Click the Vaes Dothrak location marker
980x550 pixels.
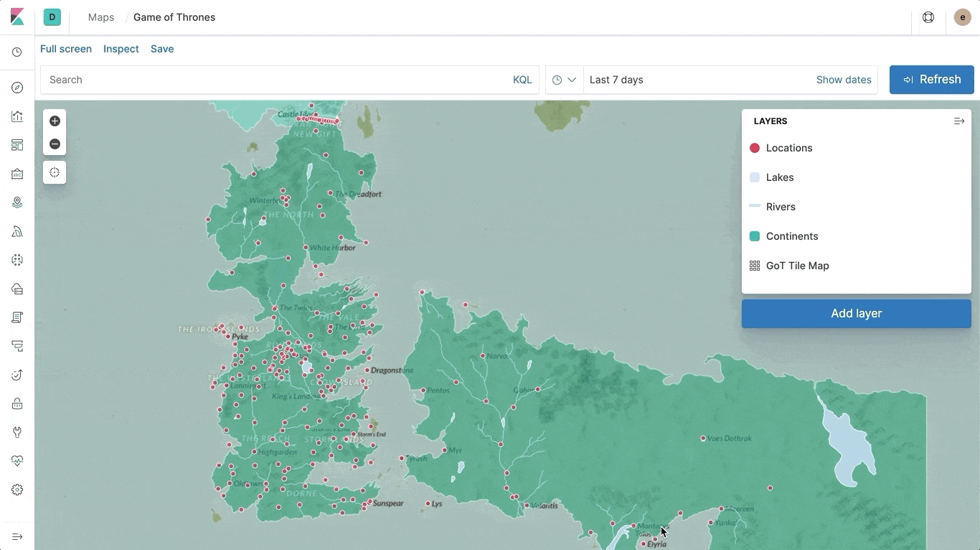coord(703,438)
